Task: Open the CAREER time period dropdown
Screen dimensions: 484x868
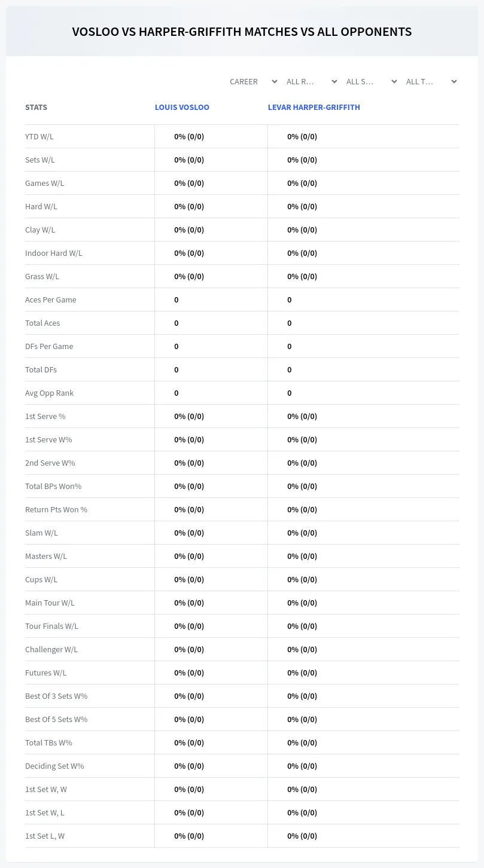Action: 253,81
